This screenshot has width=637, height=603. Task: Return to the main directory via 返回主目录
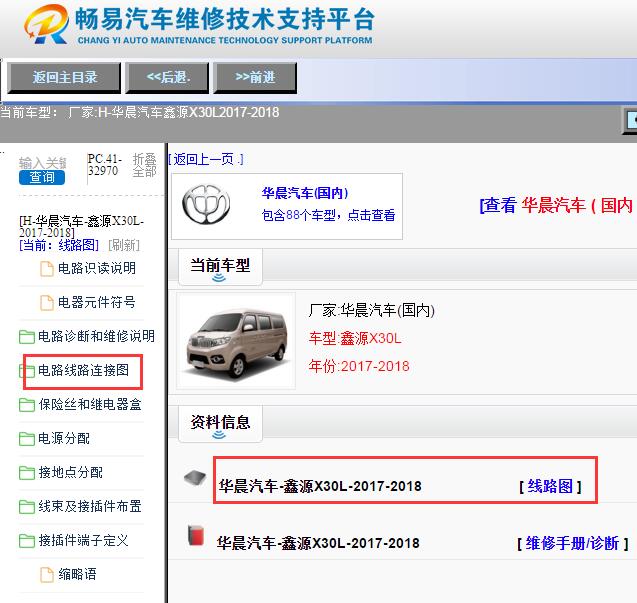64,77
